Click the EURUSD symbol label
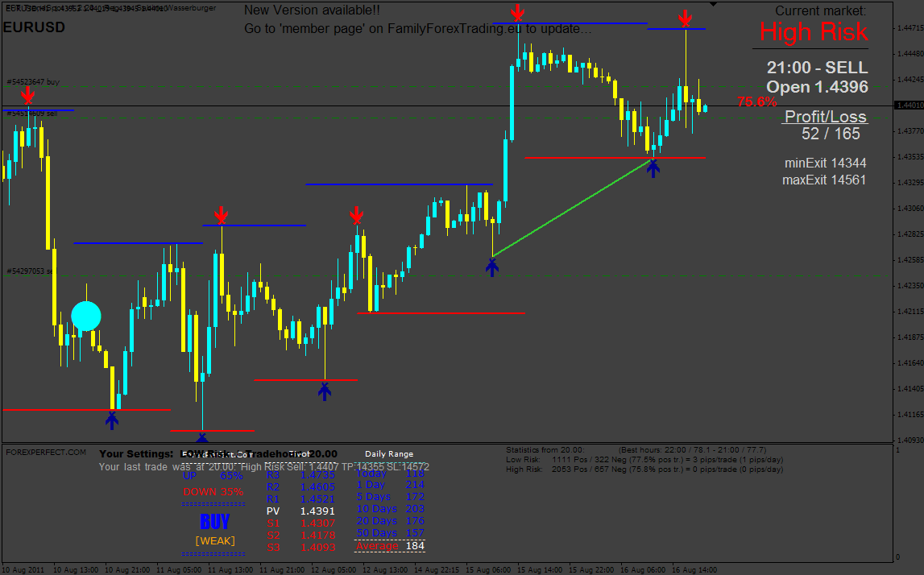 (x=34, y=27)
